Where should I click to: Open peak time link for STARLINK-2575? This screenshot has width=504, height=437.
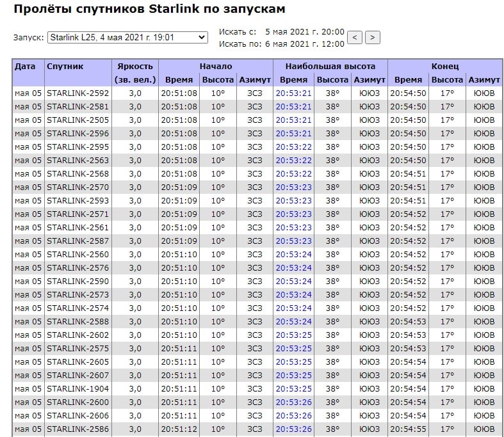[x=294, y=349]
